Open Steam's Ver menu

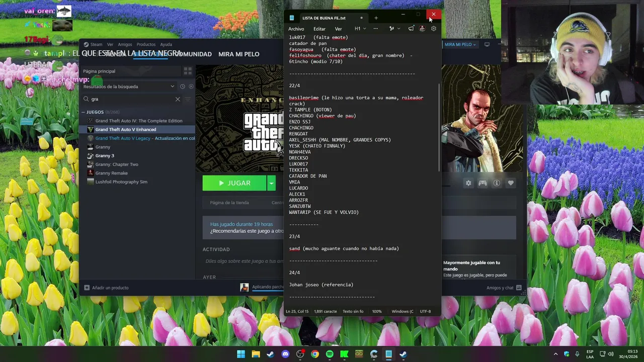[110, 44]
